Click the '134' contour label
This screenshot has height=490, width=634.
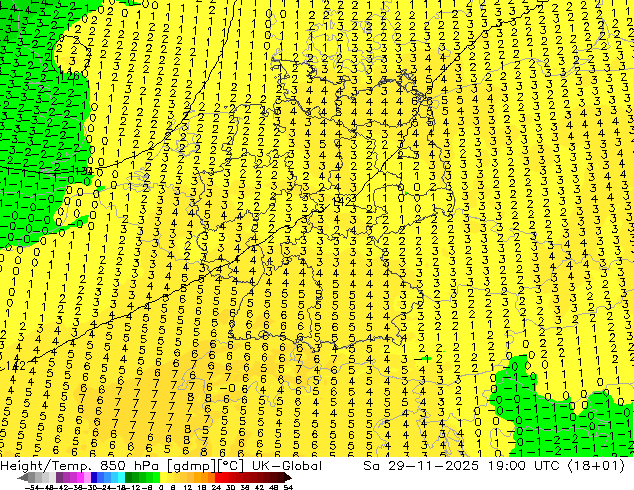(x=86, y=171)
